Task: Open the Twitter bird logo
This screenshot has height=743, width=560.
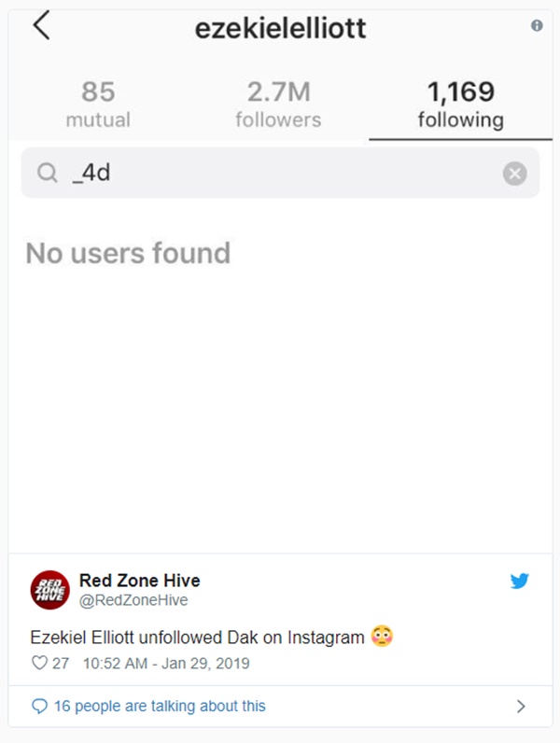Action: point(519,581)
